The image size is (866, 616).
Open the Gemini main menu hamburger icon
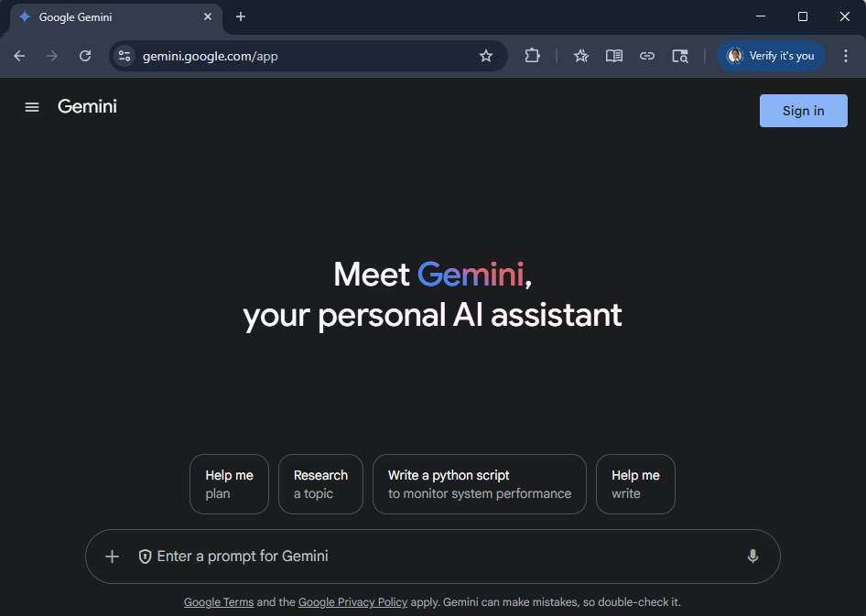click(32, 107)
